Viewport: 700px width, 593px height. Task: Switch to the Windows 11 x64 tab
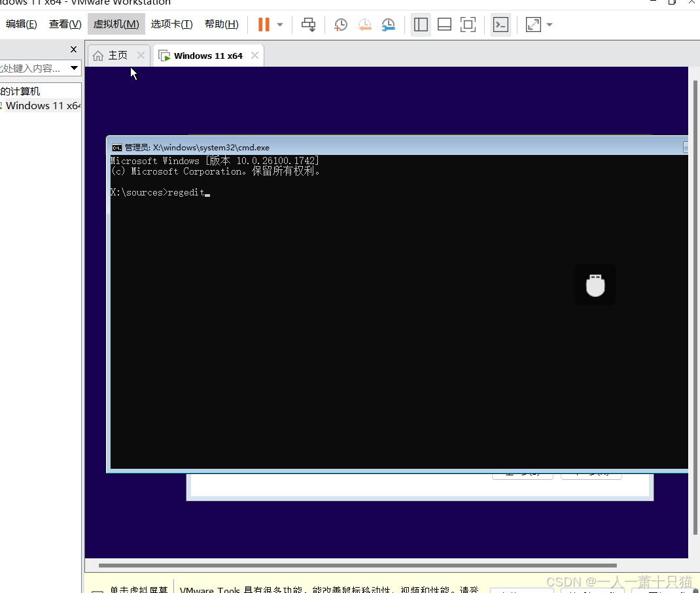[208, 56]
